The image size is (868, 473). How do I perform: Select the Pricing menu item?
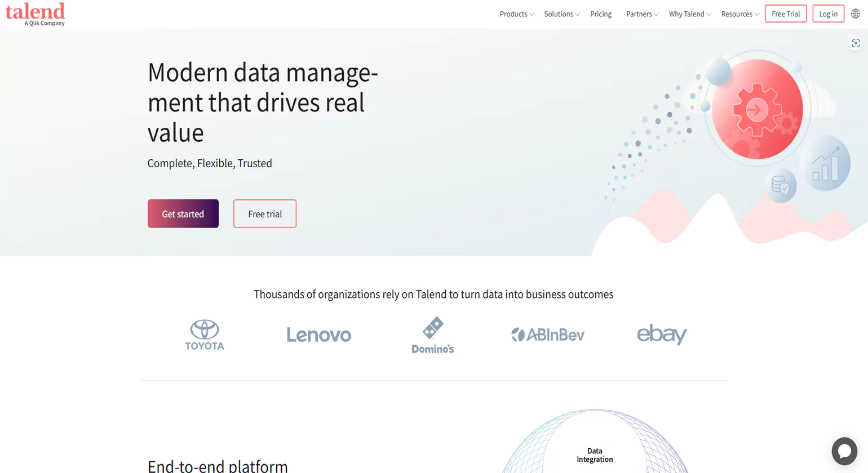(x=601, y=14)
